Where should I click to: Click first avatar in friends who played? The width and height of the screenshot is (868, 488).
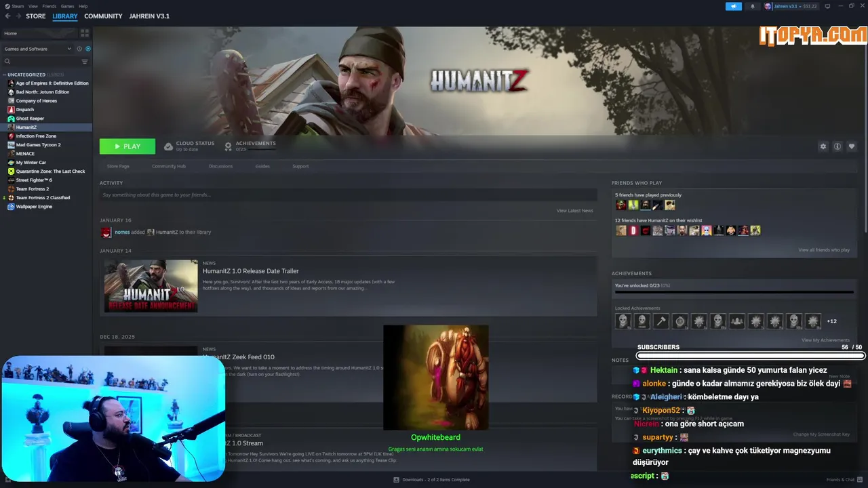coord(620,205)
